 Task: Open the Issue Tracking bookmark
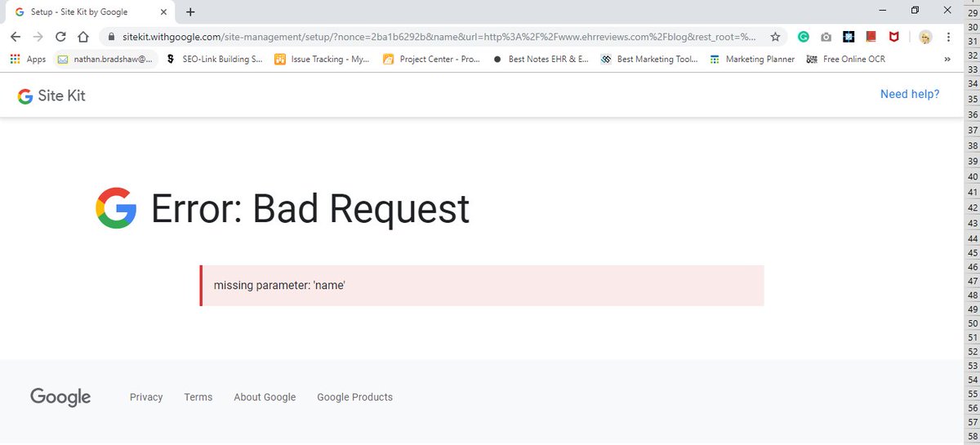click(x=323, y=59)
